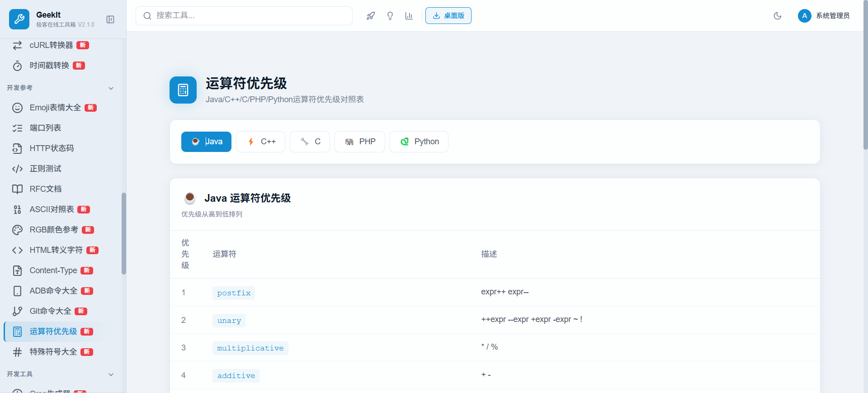Collapse the 开发参考 section chevron
868x393 pixels.
111,88
